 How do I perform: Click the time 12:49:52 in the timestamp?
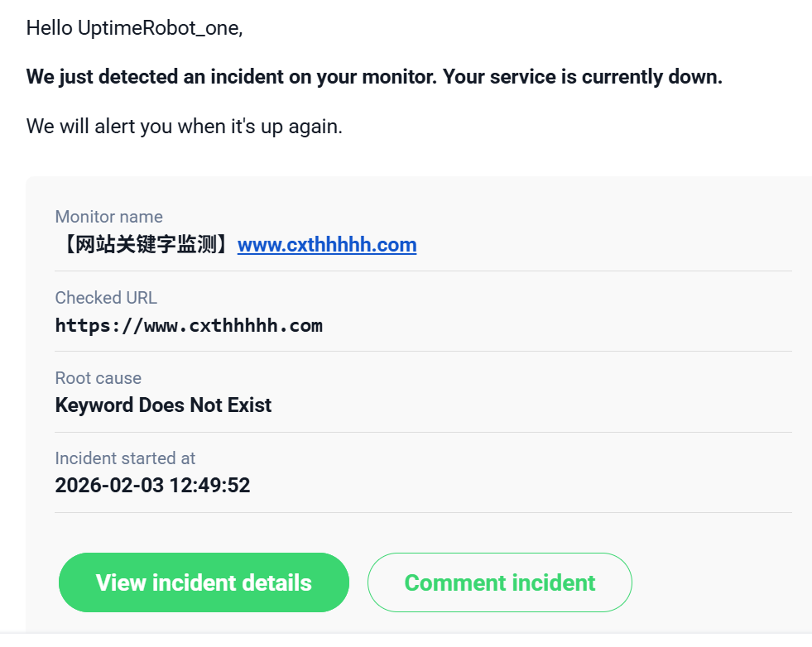tap(209, 486)
